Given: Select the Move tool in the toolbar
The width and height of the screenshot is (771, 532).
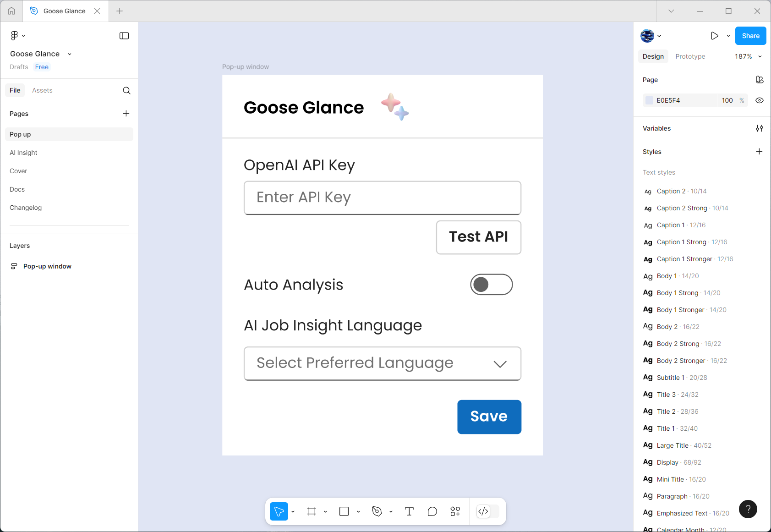Looking at the screenshot, I should [x=279, y=511].
